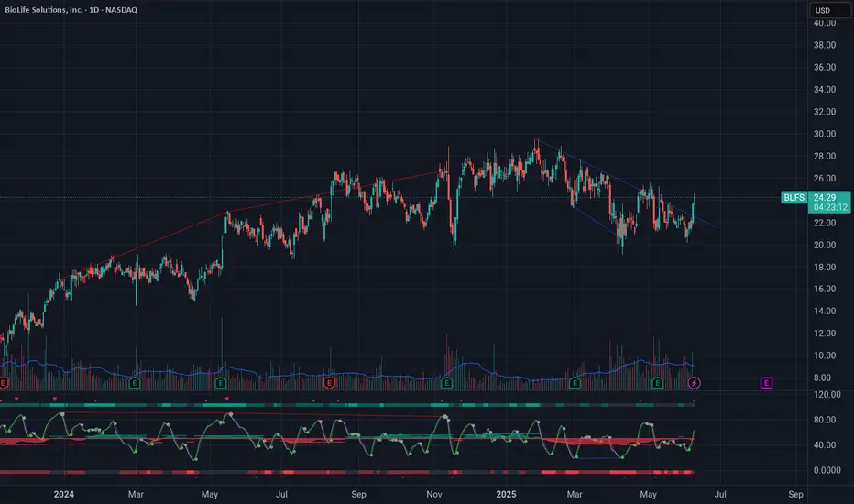Click the Mar label just after 2025
The image size is (854, 504).
(x=575, y=494)
